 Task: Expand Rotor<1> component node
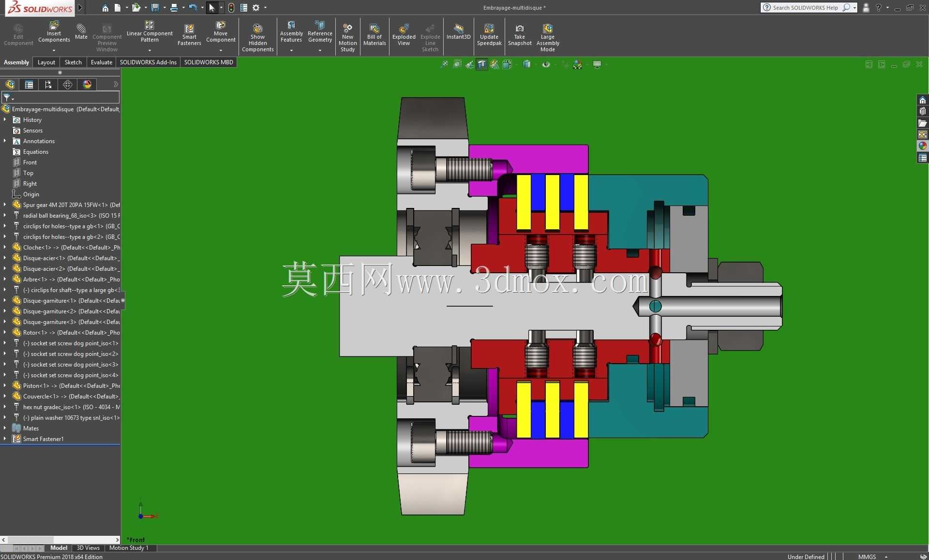click(5, 333)
